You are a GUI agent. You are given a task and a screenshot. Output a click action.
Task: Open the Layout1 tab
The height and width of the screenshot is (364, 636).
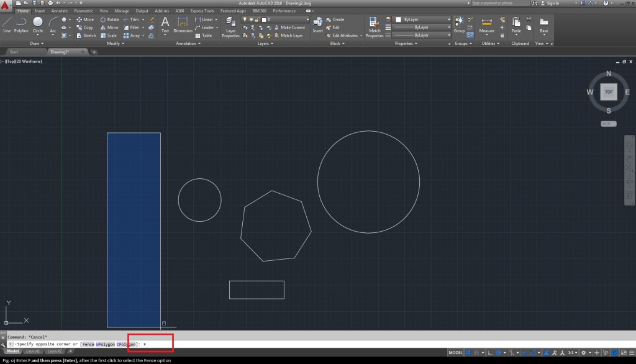tap(33, 351)
